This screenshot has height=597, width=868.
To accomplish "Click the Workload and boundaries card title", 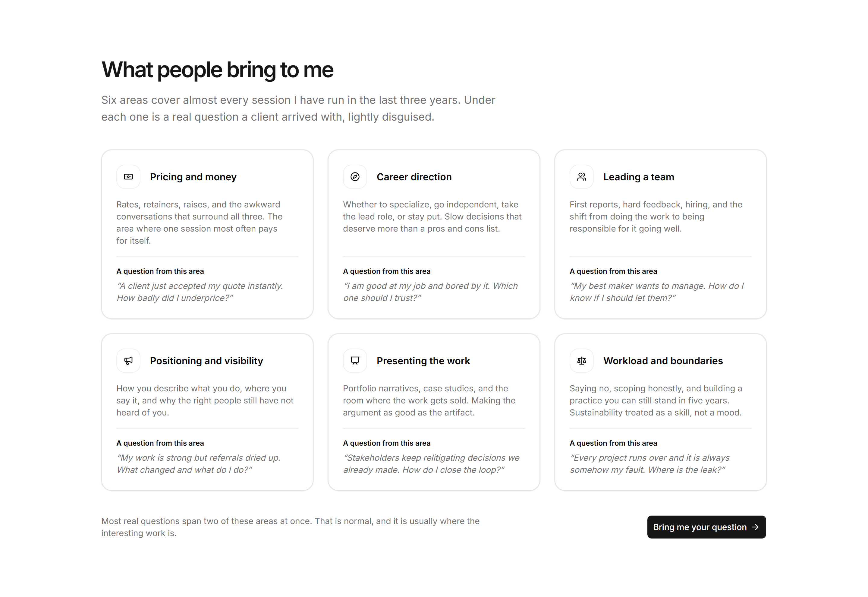I will pos(663,361).
